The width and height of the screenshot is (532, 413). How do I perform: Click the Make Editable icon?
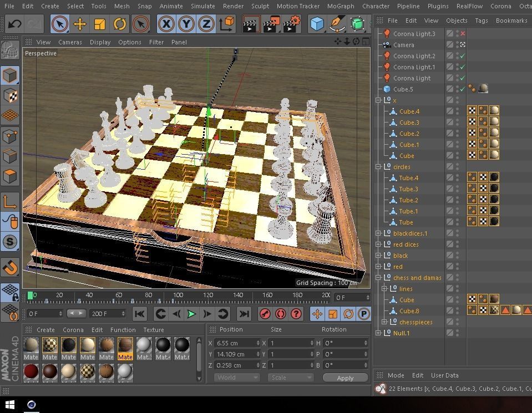click(x=10, y=49)
